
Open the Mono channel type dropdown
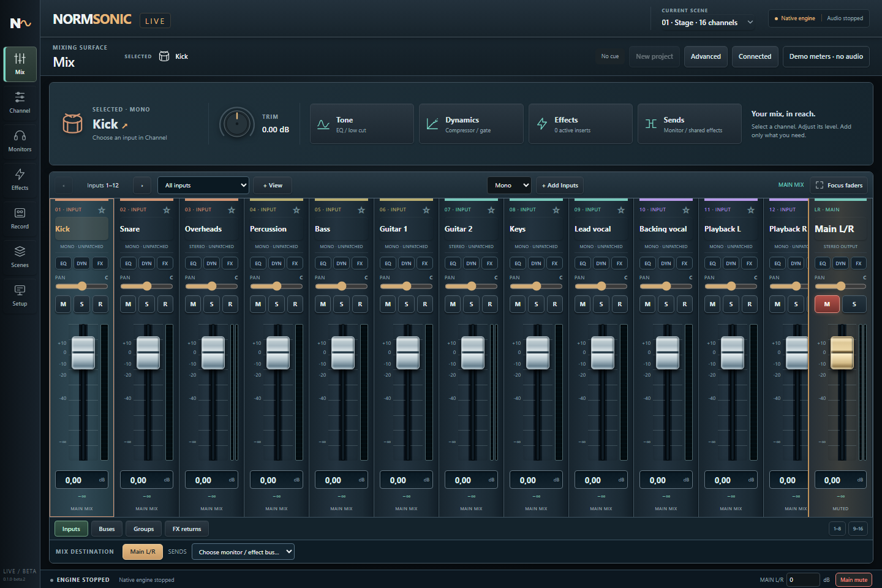510,186
